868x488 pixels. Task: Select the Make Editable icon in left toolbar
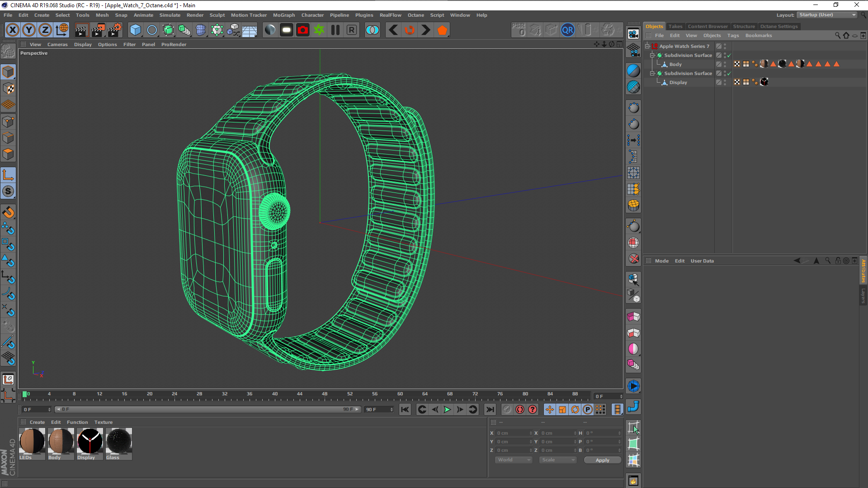(x=8, y=51)
